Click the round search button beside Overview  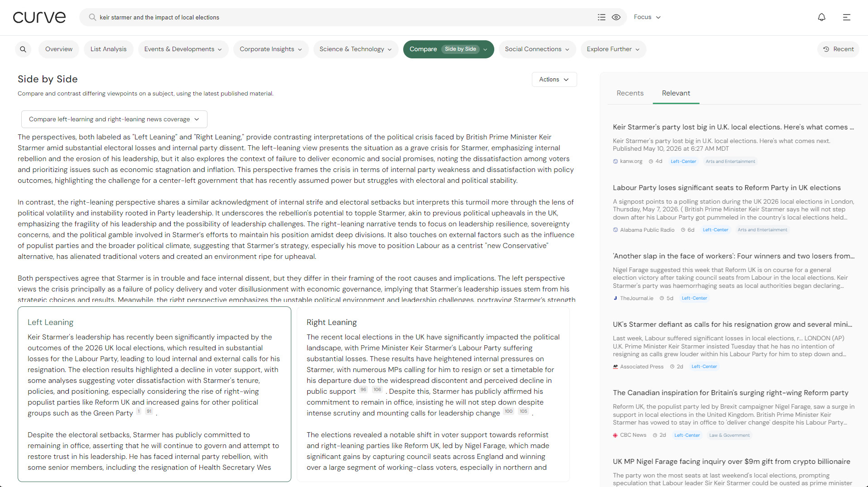click(x=23, y=49)
